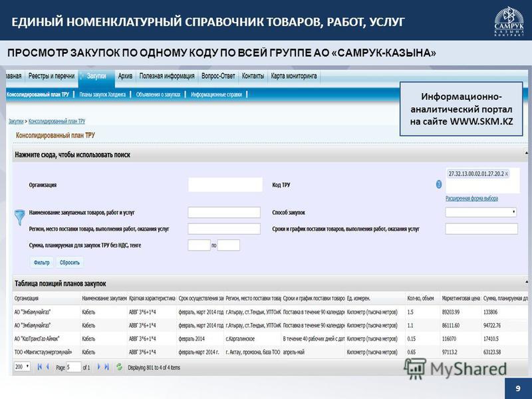The image size is (532, 399).
Task: Click the Сроки и график поставки input field
Action: click(481, 229)
